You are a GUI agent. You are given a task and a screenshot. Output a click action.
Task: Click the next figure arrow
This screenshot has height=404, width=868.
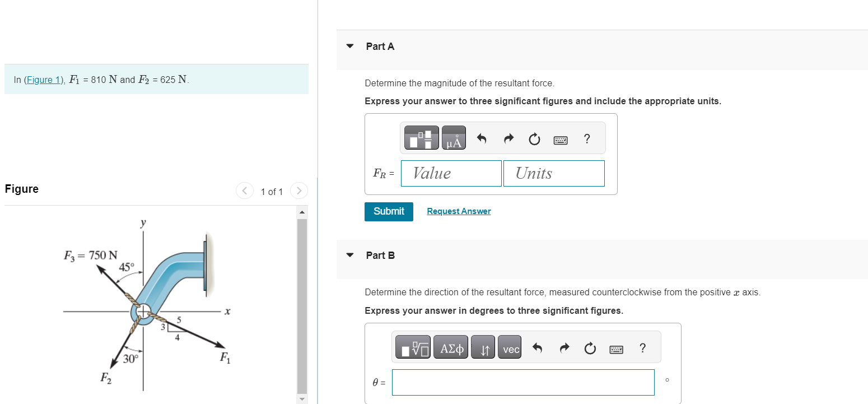click(x=299, y=191)
